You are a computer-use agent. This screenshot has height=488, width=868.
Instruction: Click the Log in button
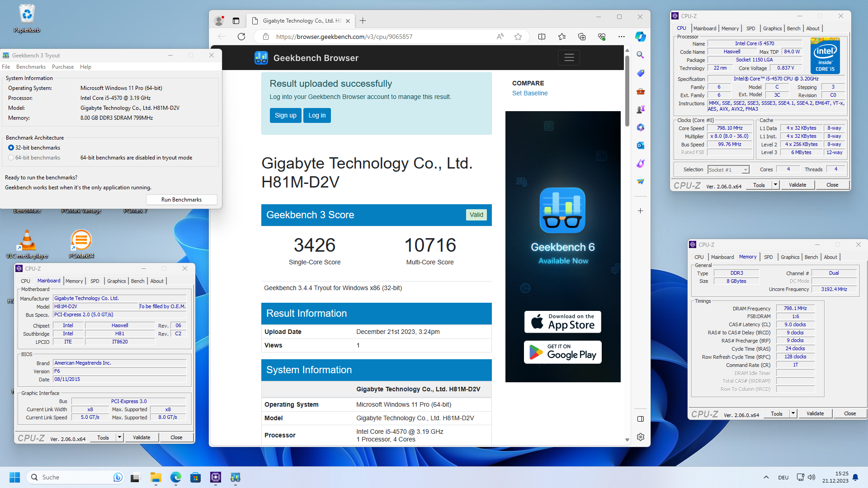317,115
